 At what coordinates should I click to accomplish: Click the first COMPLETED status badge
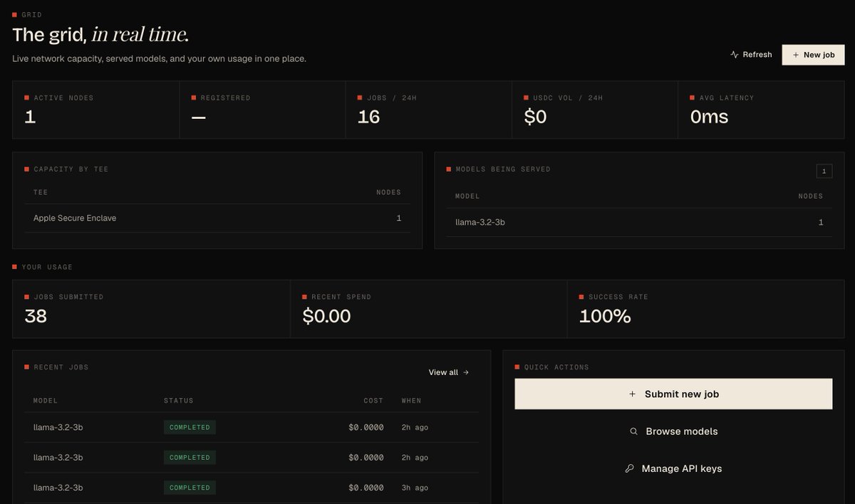tap(190, 428)
